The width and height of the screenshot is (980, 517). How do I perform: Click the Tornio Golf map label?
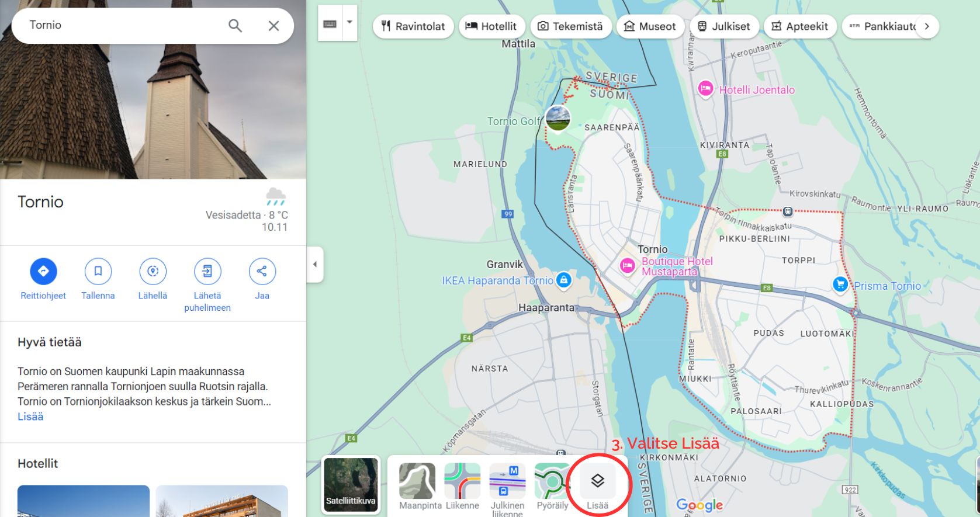pyautogui.click(x=514, y=121)
